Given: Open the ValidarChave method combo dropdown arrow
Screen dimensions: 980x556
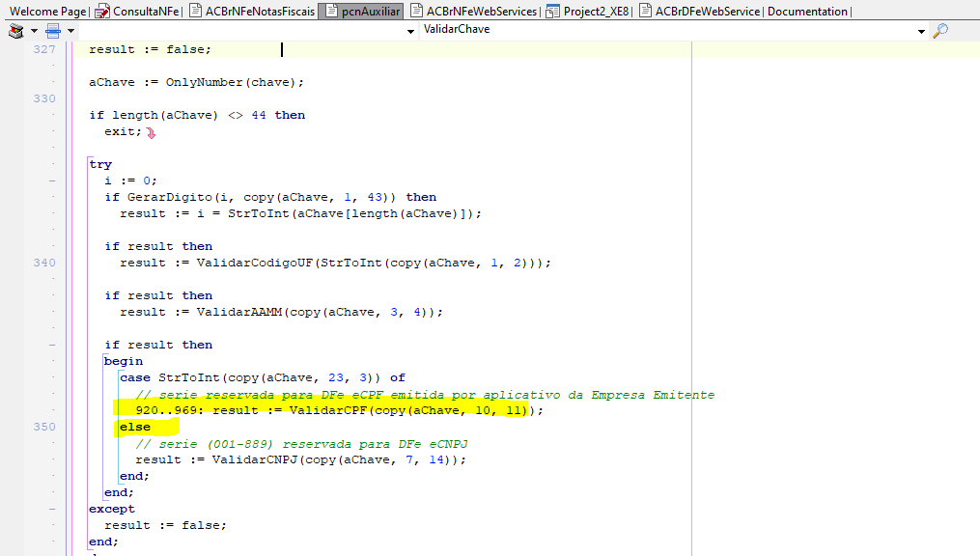Looking at the screenshot, I should click(x=921, y=31).
